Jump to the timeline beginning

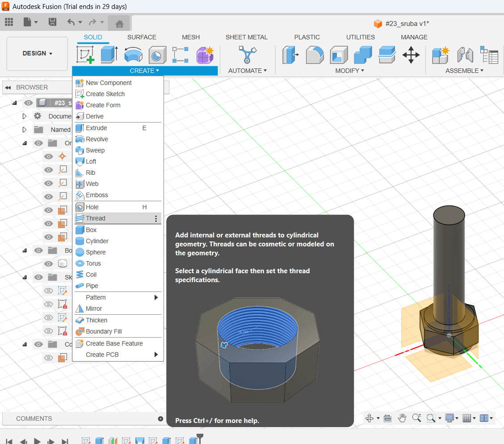[9, 441]
